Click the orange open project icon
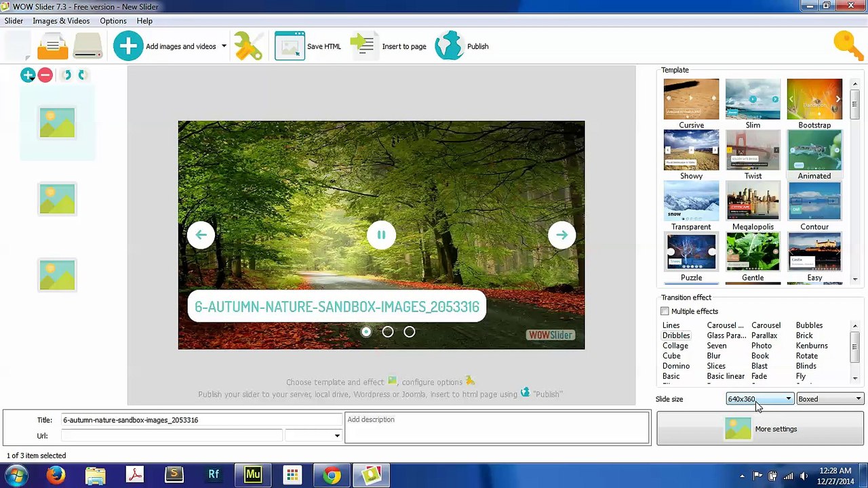Viewport: 868px width, 488px height. 52,47
